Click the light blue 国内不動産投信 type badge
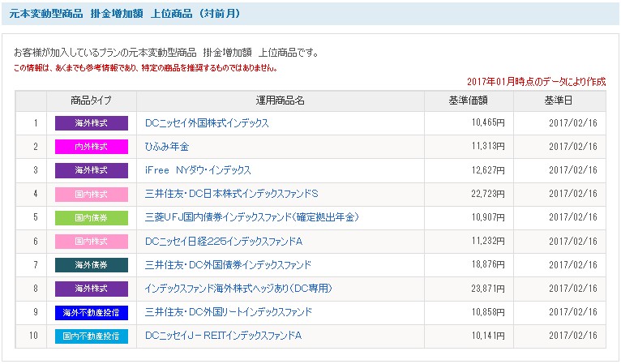The width and height of the screenshot is (621, 364). pos(92,336)
